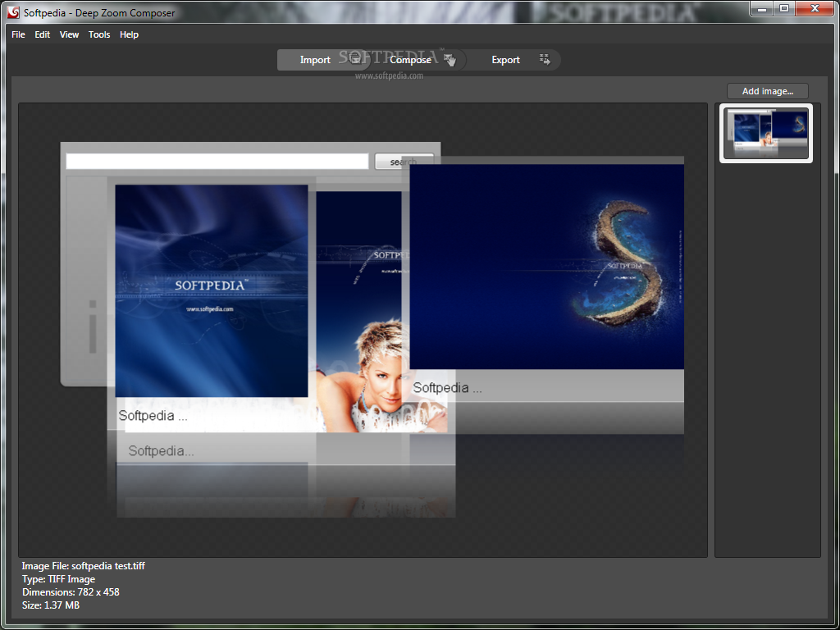Click the 'Type: TIFF Image' text
The height and width of the screenshot is (630, 840).
coord(58,579)
